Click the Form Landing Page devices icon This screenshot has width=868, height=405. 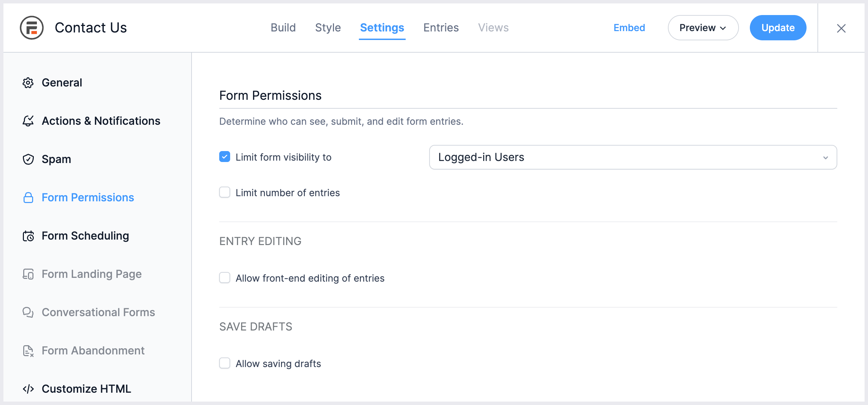[28, 274]
